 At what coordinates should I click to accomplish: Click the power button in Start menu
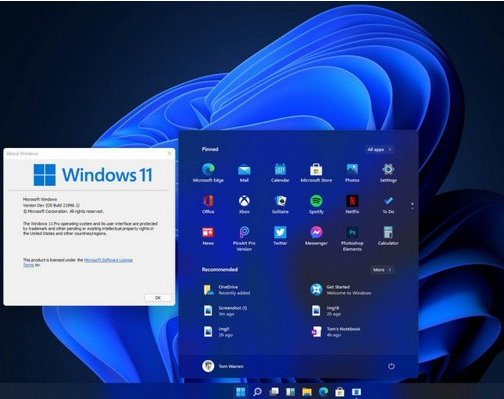tap(391, 366)
